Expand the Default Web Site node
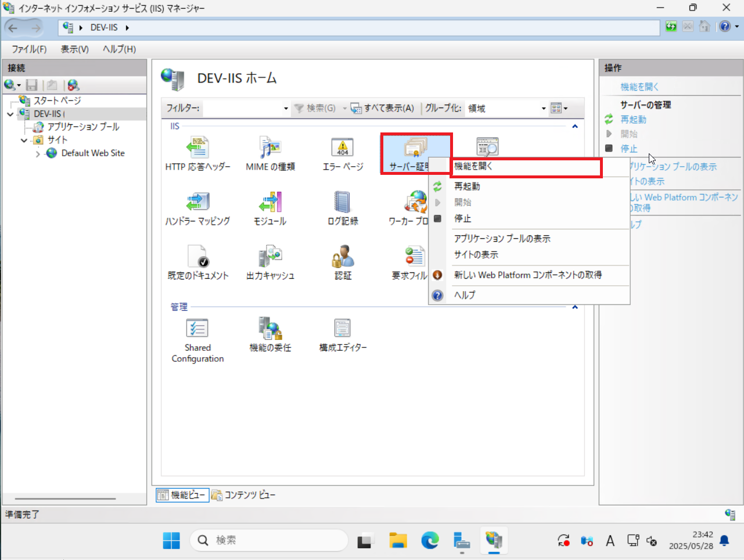The height and width of the screenshot is (560, 744). tap(38, 153)
